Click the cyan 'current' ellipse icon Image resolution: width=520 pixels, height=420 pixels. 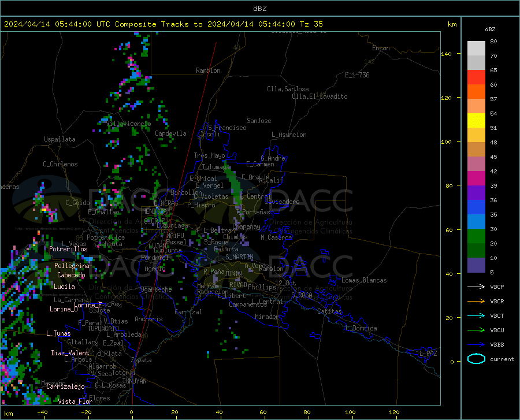click(476, 359)
